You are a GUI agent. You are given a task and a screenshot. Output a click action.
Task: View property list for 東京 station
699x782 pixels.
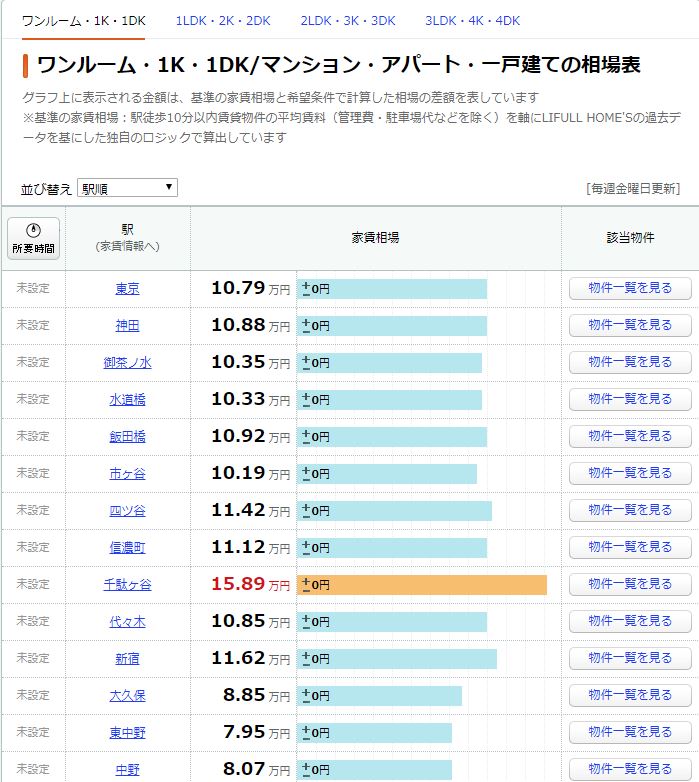[x=630, y=289]
